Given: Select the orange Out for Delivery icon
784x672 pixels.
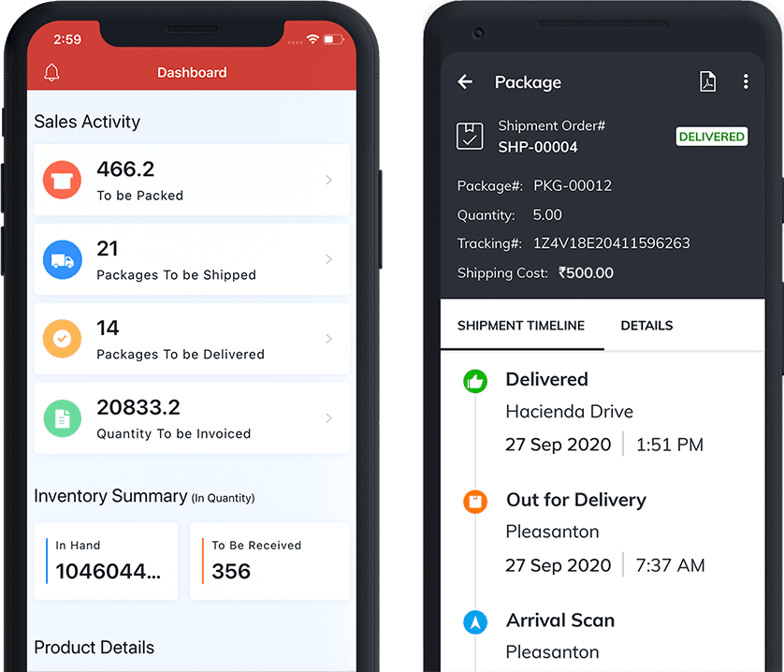Looking at the screenshot, I should (475, 502).
